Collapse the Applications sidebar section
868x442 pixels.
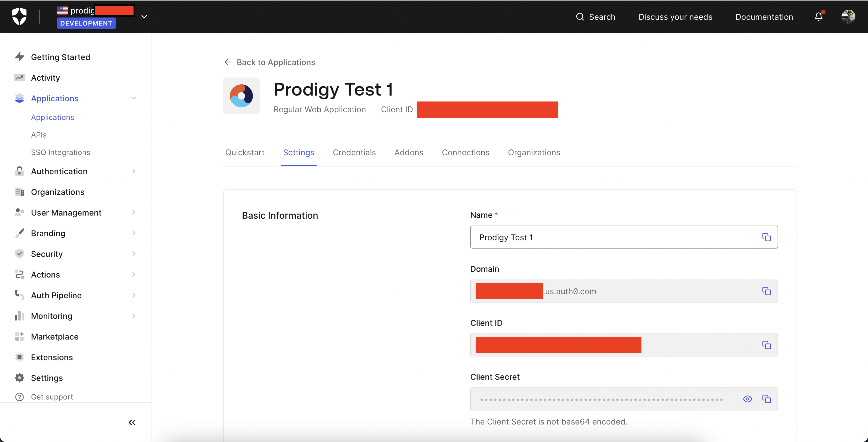pyautogui.click(x=133, y=98)
